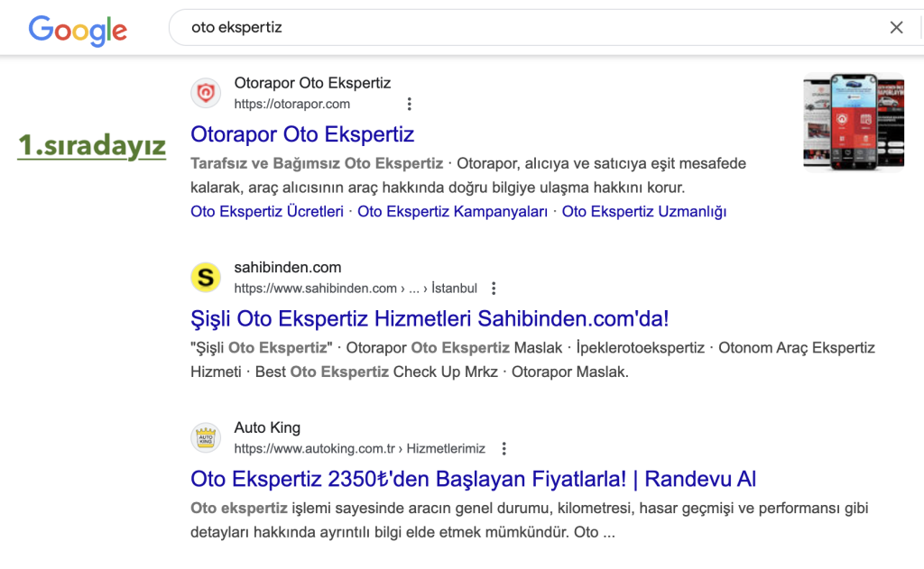Open three-dot menu beside otorapor.com URL
Screen dimensions: 924x569
click(409, 105)
